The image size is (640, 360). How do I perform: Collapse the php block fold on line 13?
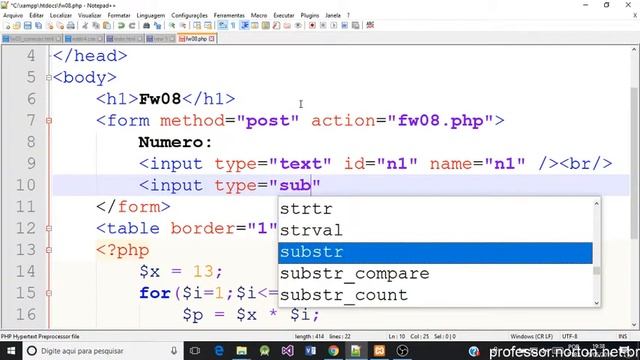49,250
